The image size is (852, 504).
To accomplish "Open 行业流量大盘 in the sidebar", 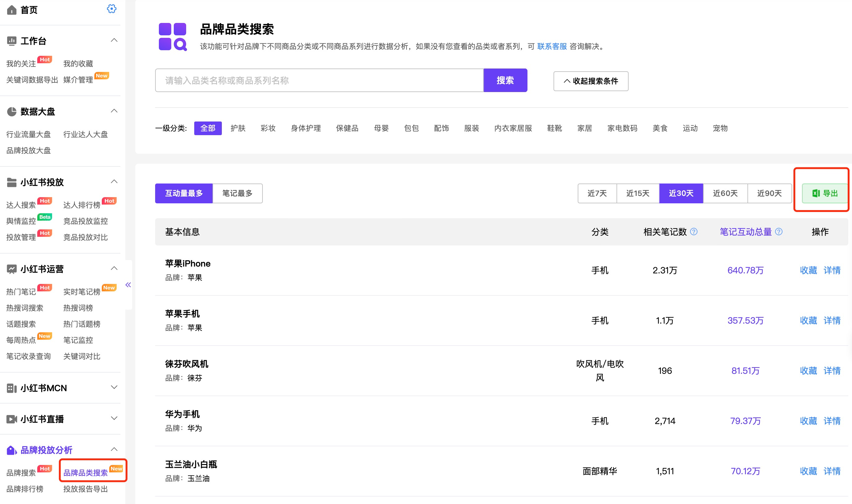I will (29, 135).
